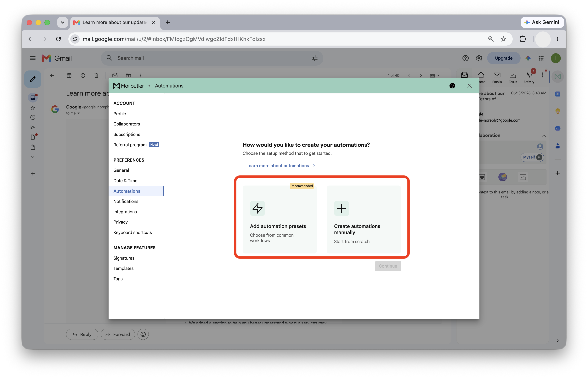Viewport: 588px width, 378px height.
Task: Click the Gmail compose pencil button
Action: coord(33,79)
